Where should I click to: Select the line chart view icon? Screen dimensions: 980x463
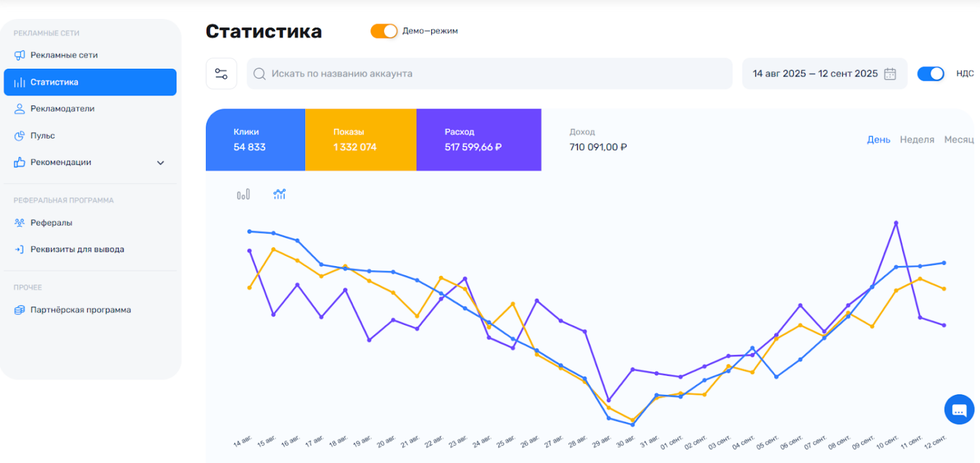pyautogui.click(x=280, y=194)
